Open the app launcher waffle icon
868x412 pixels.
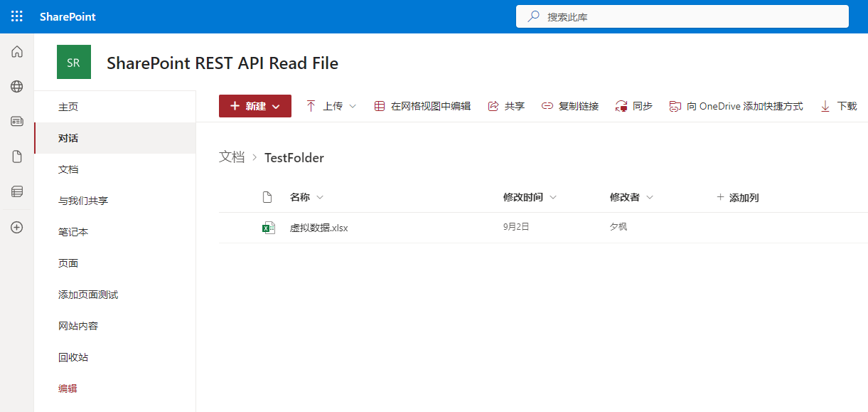(17, 16)
